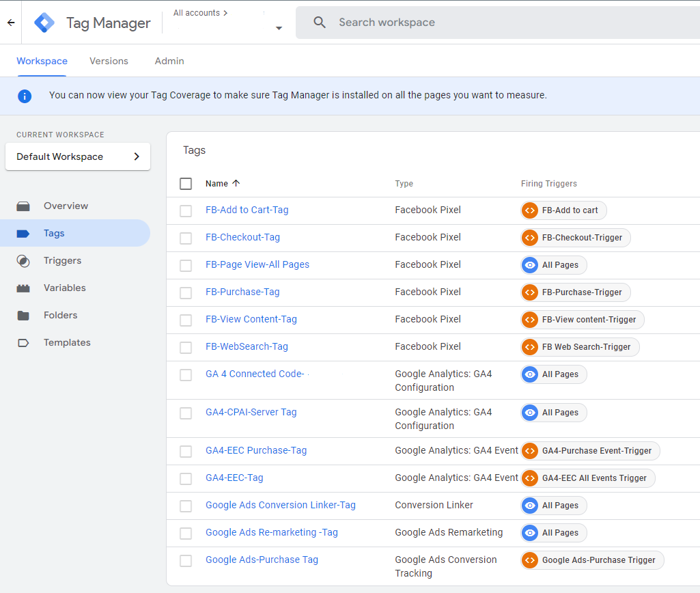This screenshot has height=593, width=700.
Task: Click eye icon in FB-Page View-All Pages row
Action: coord(530,265)
